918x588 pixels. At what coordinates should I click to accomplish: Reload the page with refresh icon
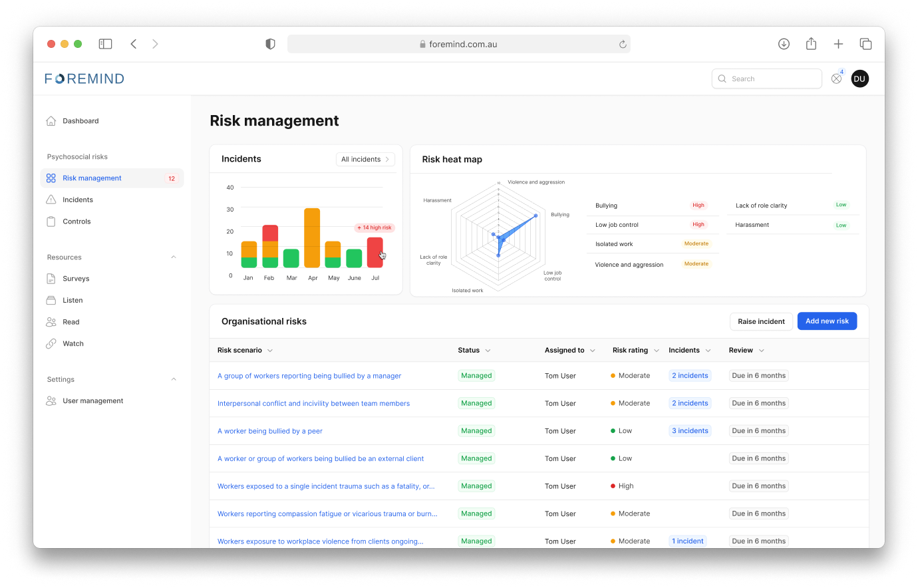(x=623, y=45)
